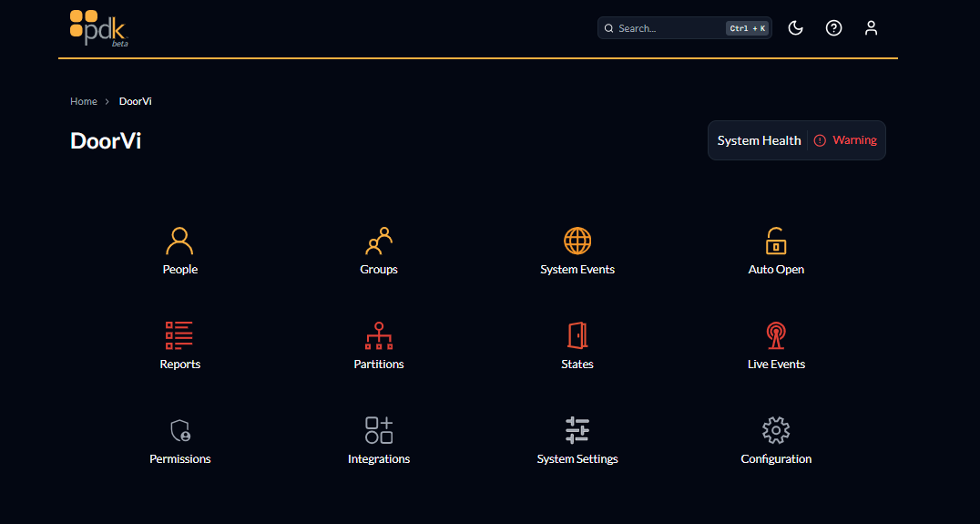
Task: Click the Partitions label
Action: click(379, 364)
